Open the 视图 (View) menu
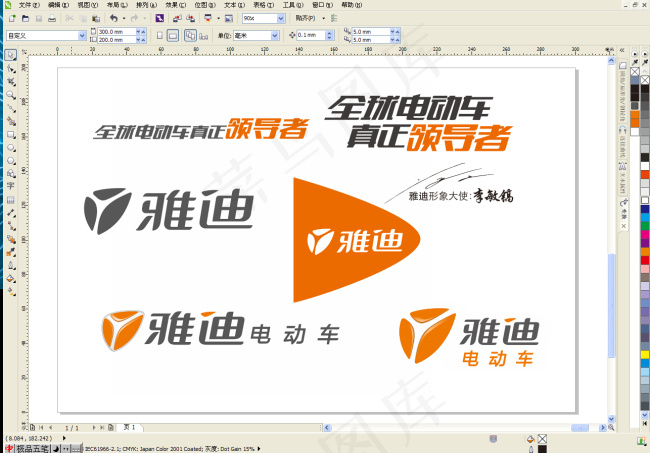The height and width of the screenshot is (453, 650). pos(88,5)
